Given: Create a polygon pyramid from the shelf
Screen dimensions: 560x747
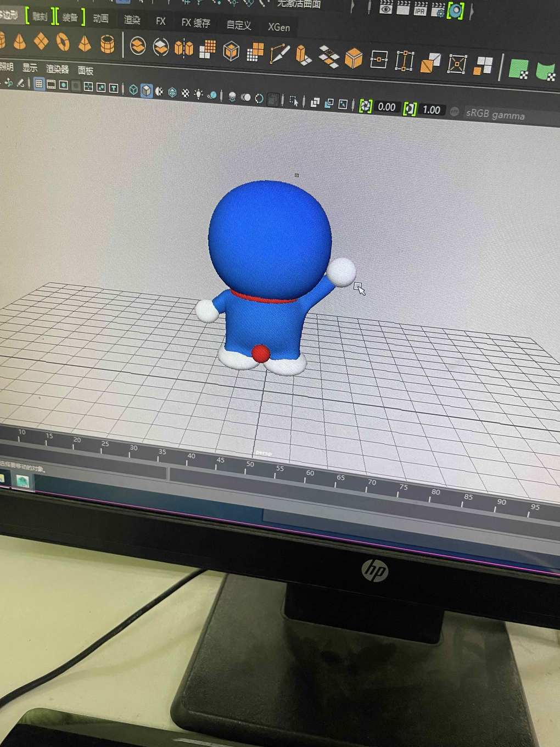Looking at the screenshot, I should [x=85, y=43].
